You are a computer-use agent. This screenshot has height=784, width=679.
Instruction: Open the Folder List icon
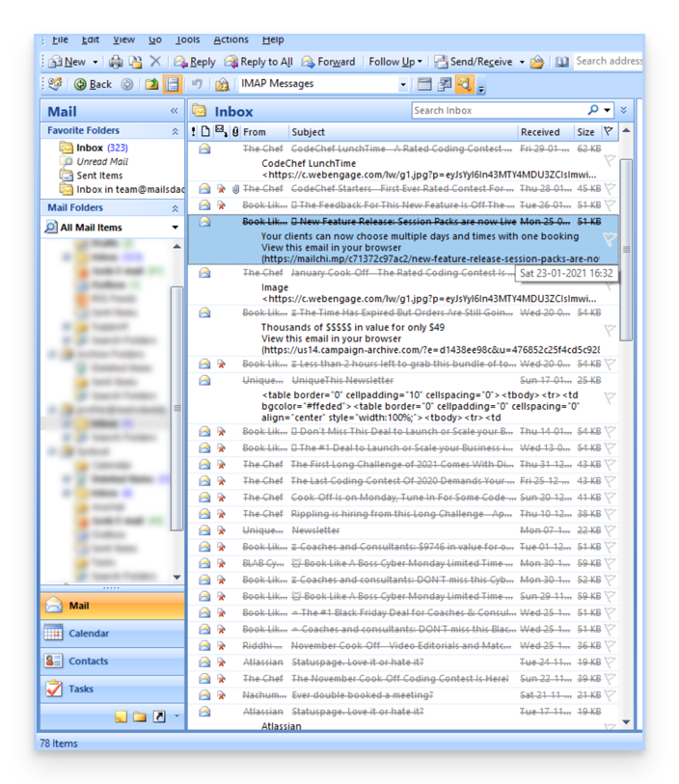pos(140,717)
